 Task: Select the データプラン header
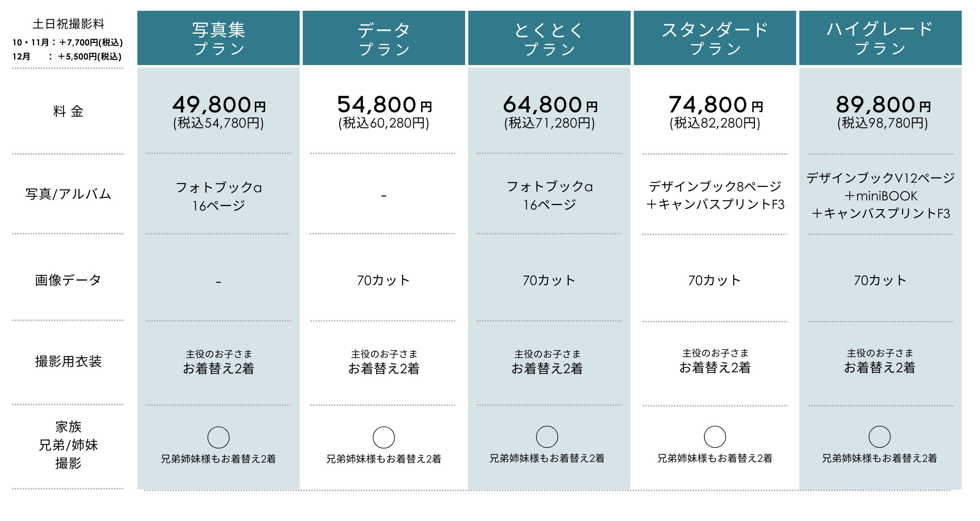click(384, 38)
